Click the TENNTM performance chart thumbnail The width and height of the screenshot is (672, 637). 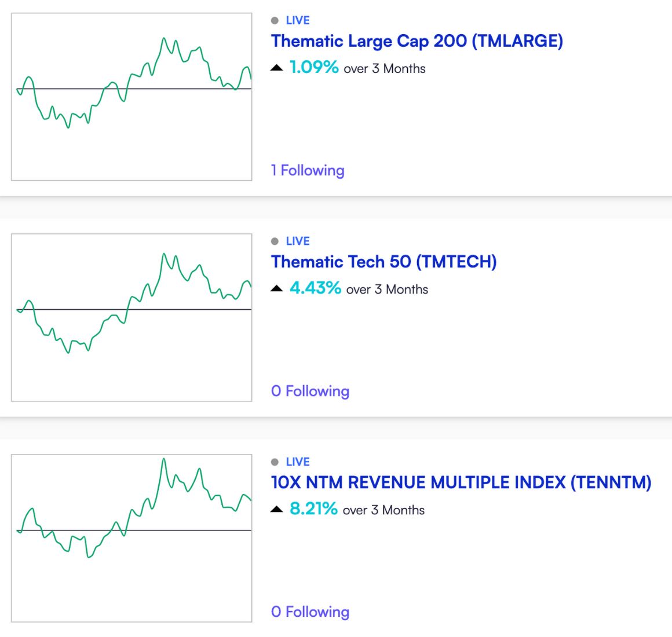(132, 538)
